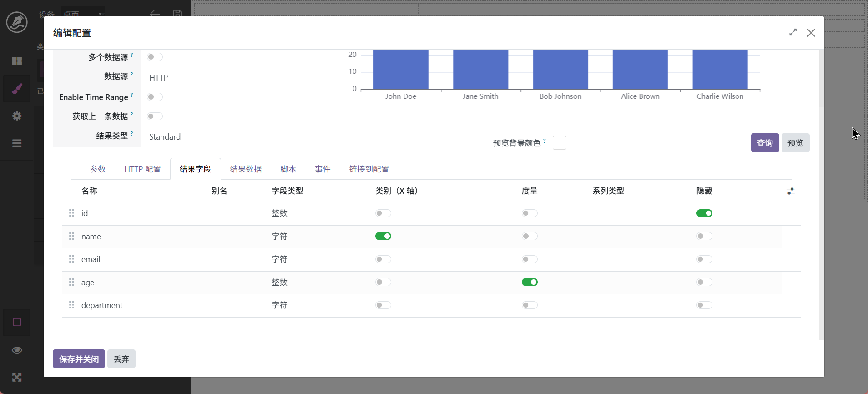Viewport: 868px width, 394px height.
Task: Click the drag handle for the department row
Action: tap(71, 305)
